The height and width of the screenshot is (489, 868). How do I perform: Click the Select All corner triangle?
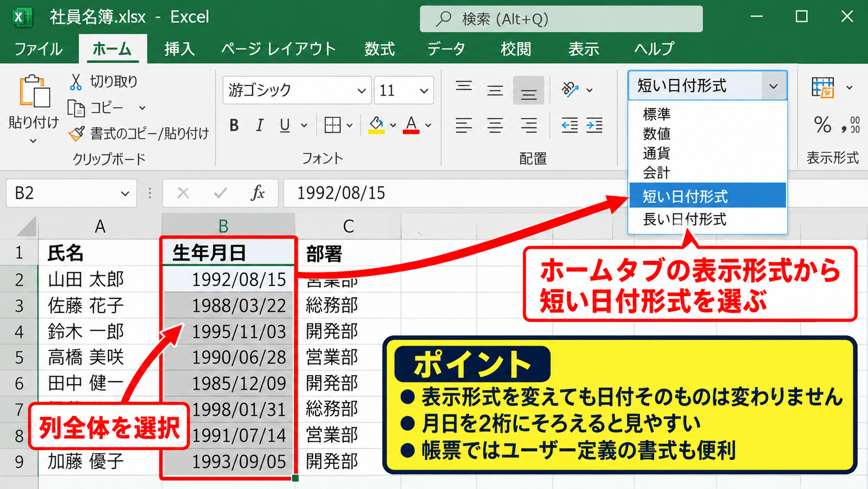pyautogui.click(x=26, y=227)
